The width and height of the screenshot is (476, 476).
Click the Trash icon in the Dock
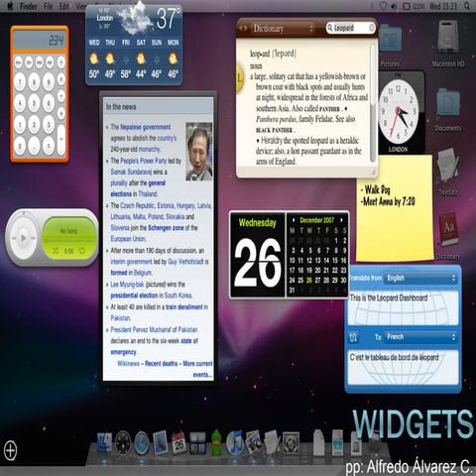pyautogui.click(x=375, y=443)
